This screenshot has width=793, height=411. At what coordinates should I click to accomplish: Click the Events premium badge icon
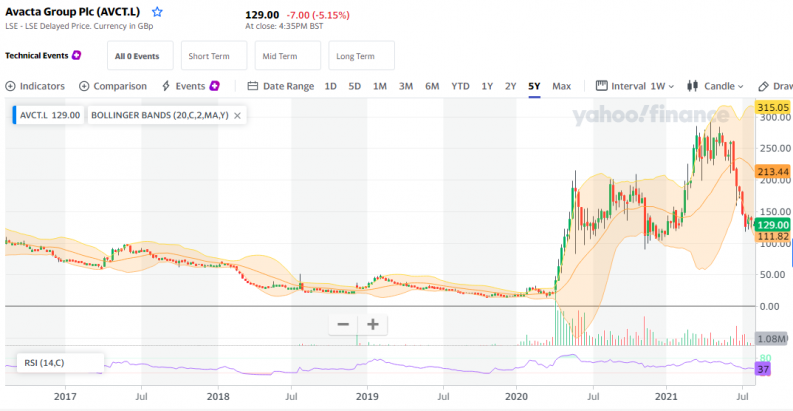click(x=215, y=86)
